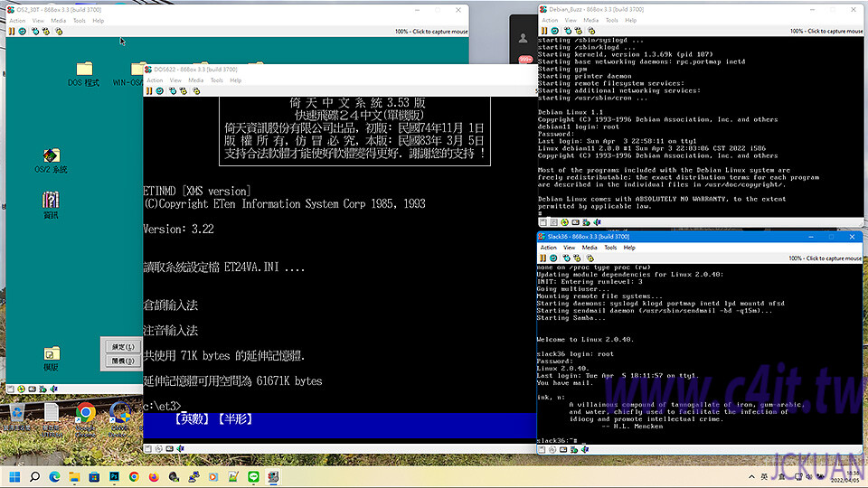The height and width of the screenshot is (488, 868).
Task: Click the 英 input method indicator
Action: pos(765,477)
